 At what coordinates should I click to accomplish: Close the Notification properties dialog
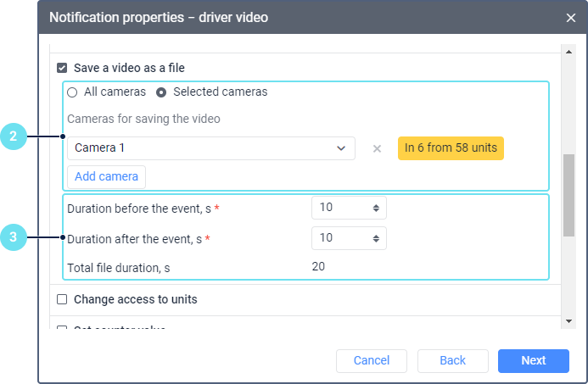click(x=570, y=17)
